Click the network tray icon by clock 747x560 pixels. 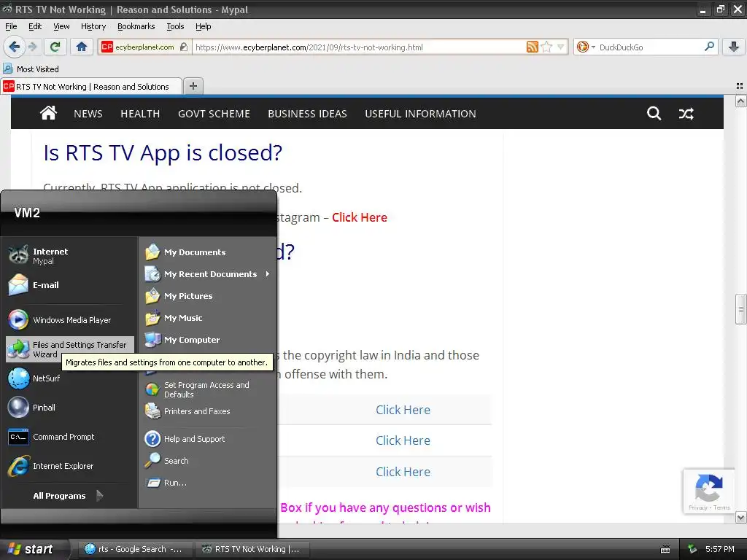692,549
